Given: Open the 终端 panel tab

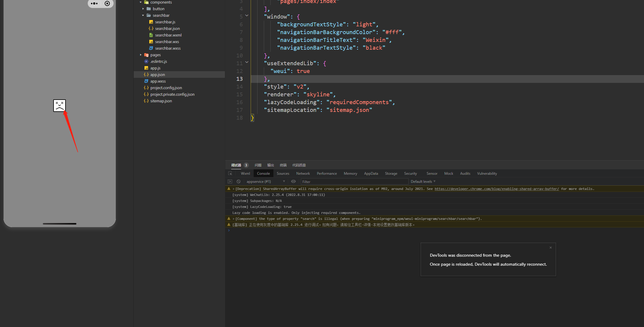Looking at the screenshot, I should pyautogui.click(x=283, y=165).
